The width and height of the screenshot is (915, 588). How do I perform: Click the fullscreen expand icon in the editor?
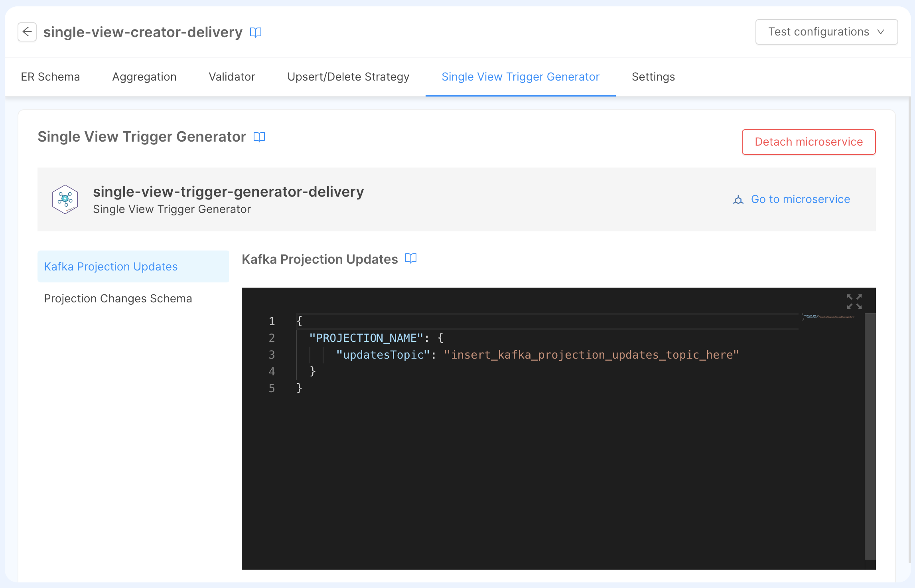[854, 302]
